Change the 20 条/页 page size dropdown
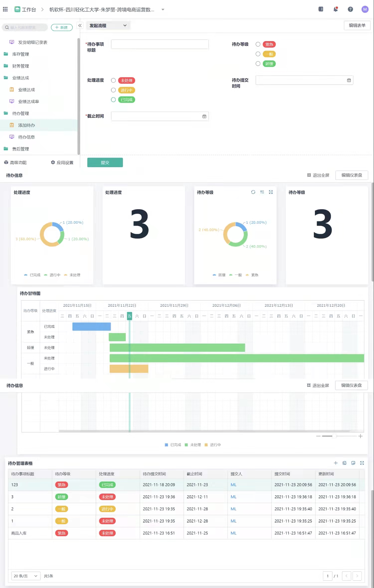This screenshot has width=374, height=588. tap(26, 576)
